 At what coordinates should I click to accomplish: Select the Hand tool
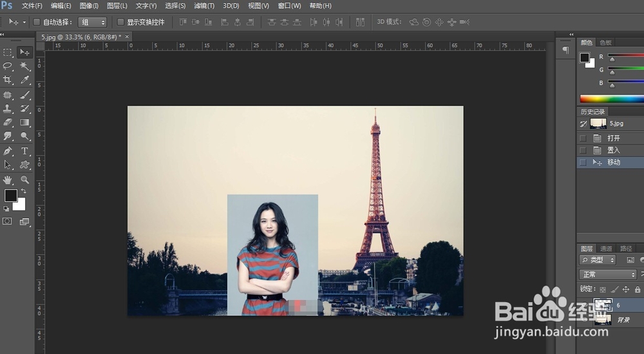pos(8,180)
